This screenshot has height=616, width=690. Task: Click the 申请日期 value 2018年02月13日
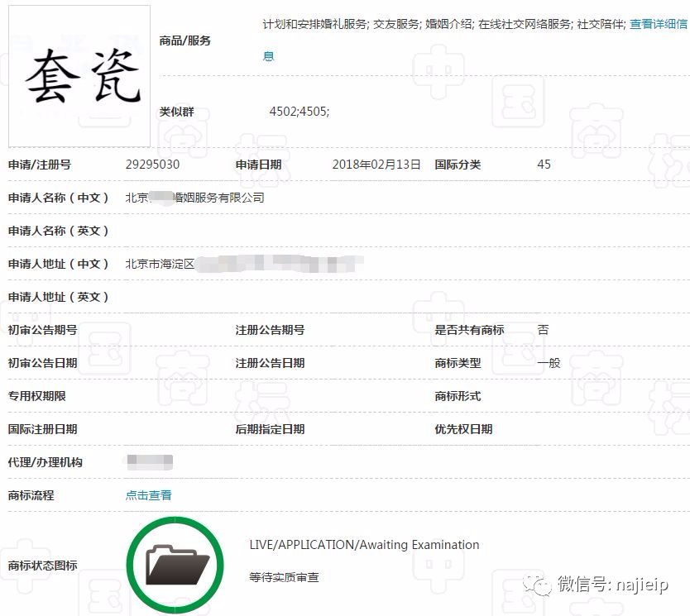coord(376,165)
